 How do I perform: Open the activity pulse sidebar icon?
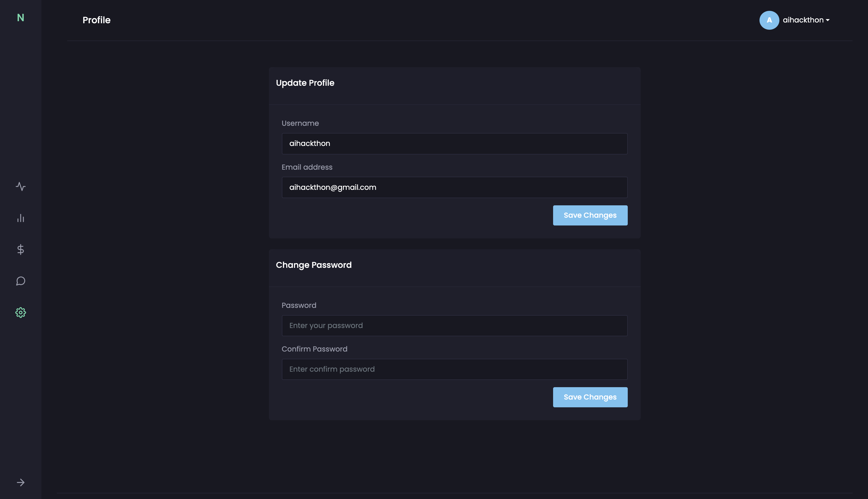tap(21, 186)
